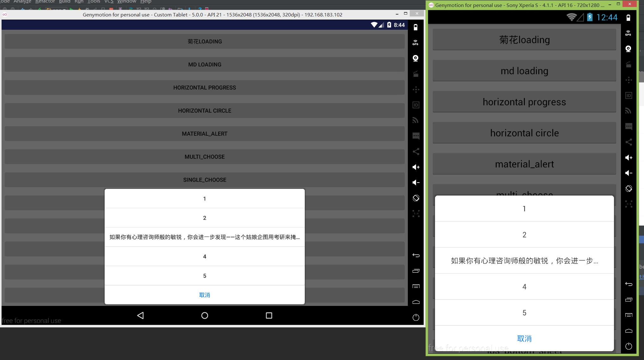The height and width of the screenshot is (360, 644).
Task: Select item 4 in tablet bottom sheet
Action: pyautogui.click(x=205, y=256)
